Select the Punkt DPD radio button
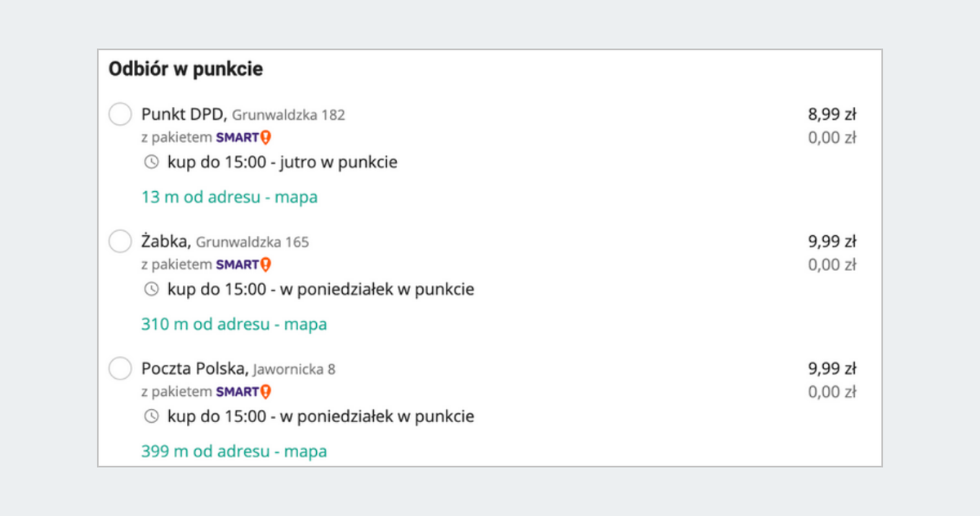The height and width of the screenshot is (516, 980). tap(120, 114)
